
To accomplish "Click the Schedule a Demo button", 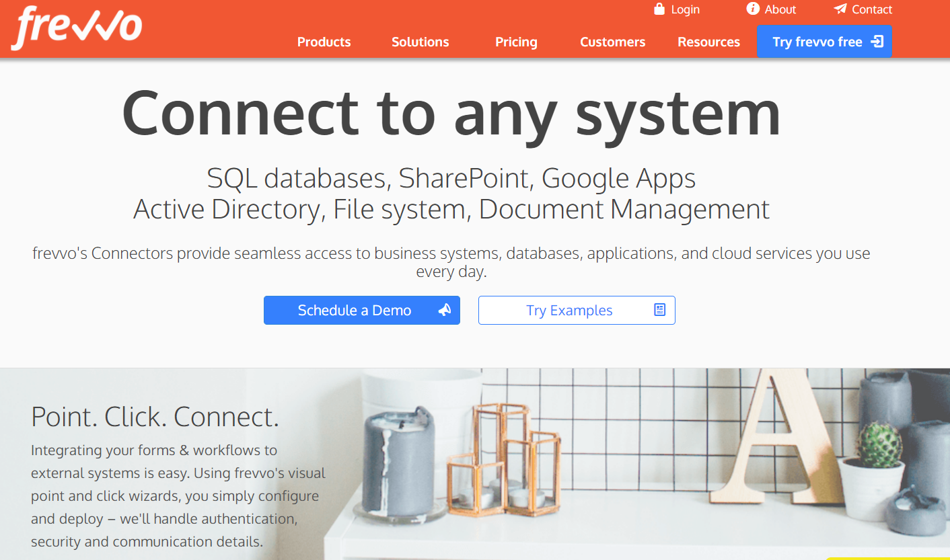I will point(362,311).
